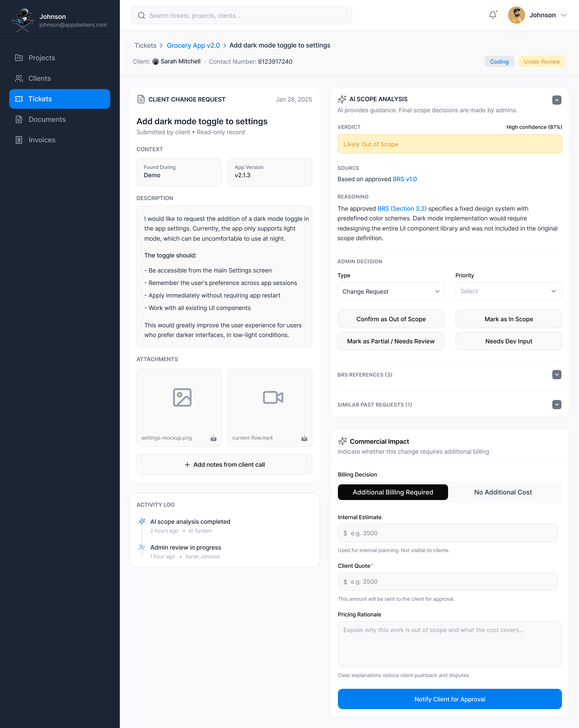This screenshot has width=579, height=728.
Task: Open Invoices in sidebar
Action: coord(42,140)
